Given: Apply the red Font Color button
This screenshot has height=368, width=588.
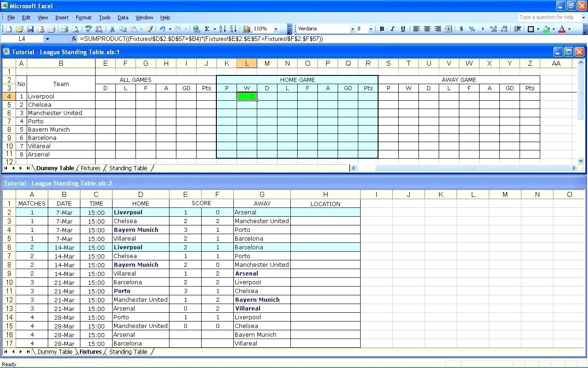Looking at the screenshot, I should pos(561,29).
